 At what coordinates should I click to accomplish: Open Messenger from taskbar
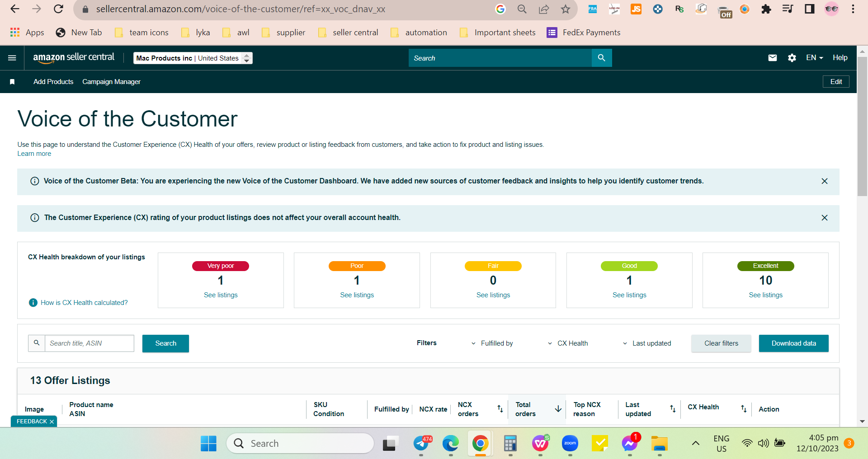[x=630, y=444]
